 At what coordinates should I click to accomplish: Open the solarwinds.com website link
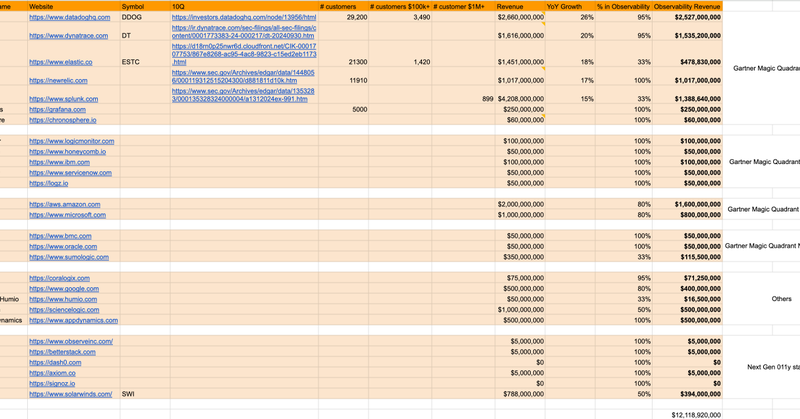70,395
